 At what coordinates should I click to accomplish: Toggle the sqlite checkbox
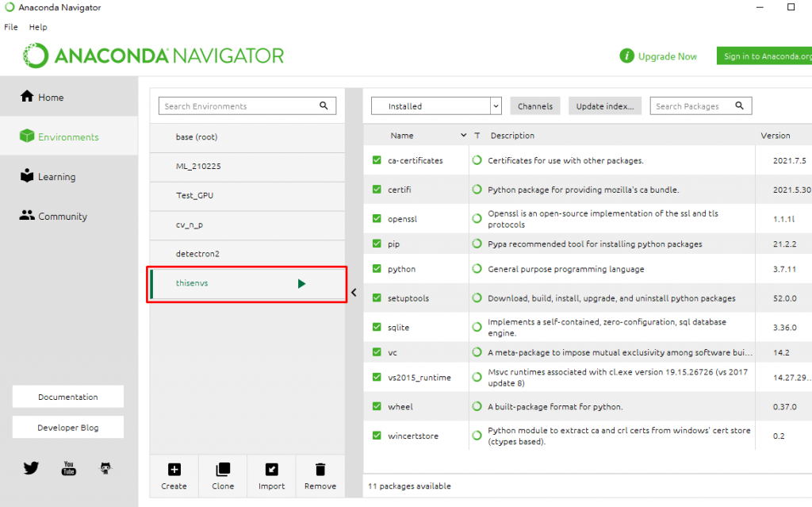(x=377, y=327)
